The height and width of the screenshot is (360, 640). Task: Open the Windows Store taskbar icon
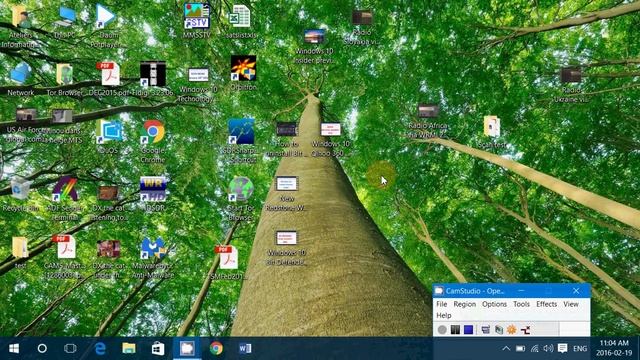coord(158,349)
